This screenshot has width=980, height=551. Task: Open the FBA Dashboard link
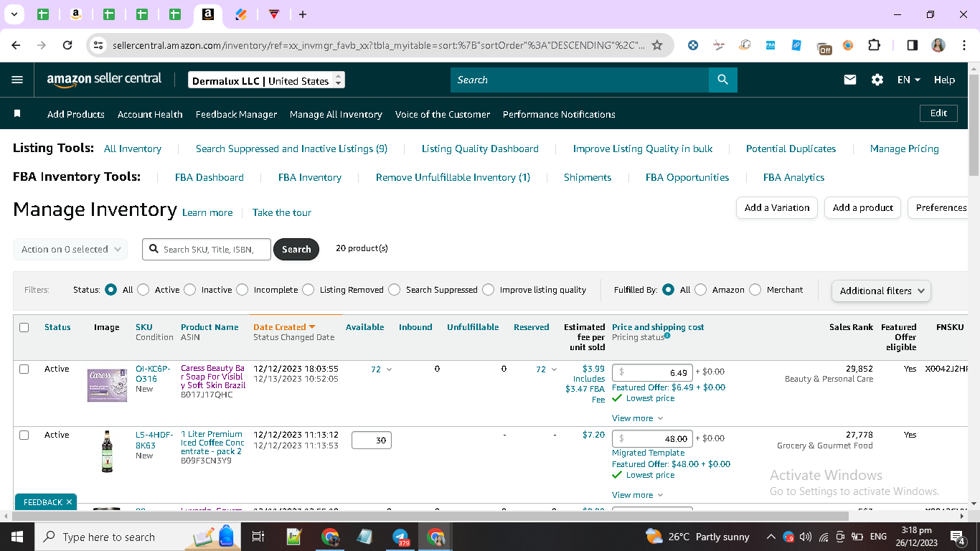(x=209, y=177)
